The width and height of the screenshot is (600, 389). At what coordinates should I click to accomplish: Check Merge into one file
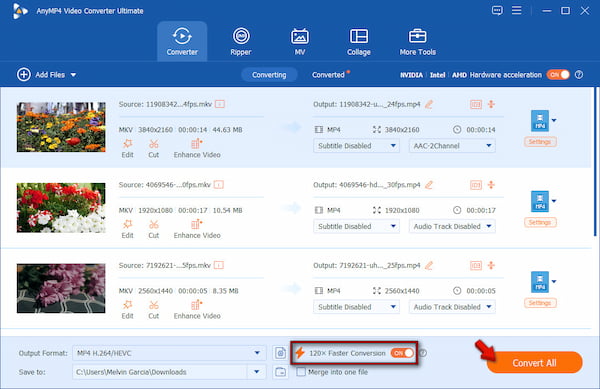[x=301, y=372]
